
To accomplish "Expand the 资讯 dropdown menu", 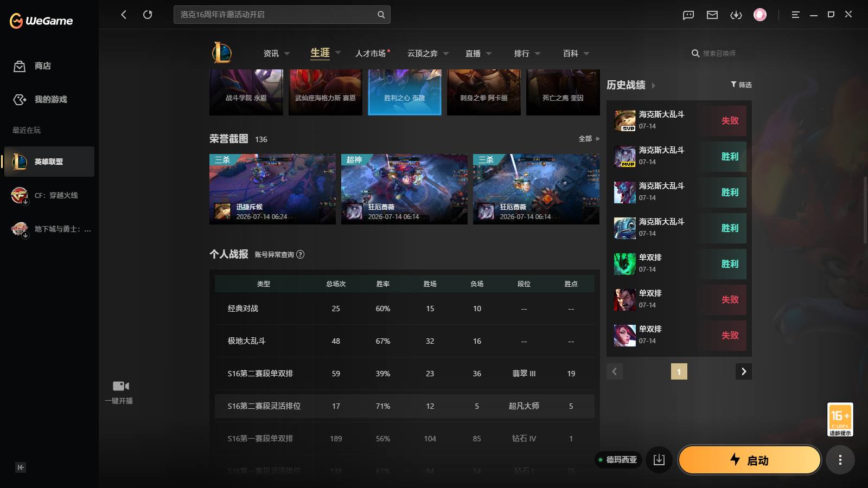I will point(287,54).
